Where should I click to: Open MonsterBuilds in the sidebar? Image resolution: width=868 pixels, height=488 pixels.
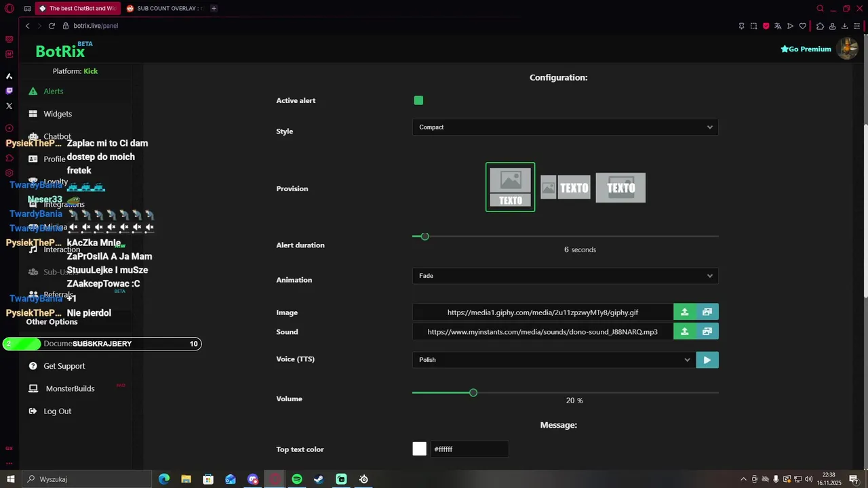[x=70, y=388]
